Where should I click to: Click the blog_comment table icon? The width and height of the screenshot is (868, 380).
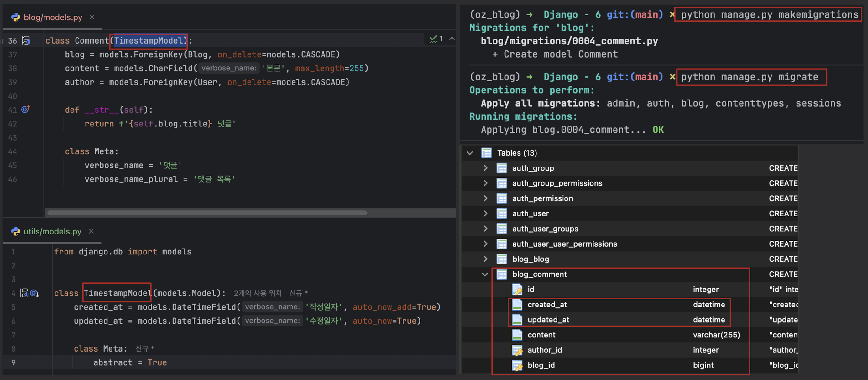pos(501,274)
